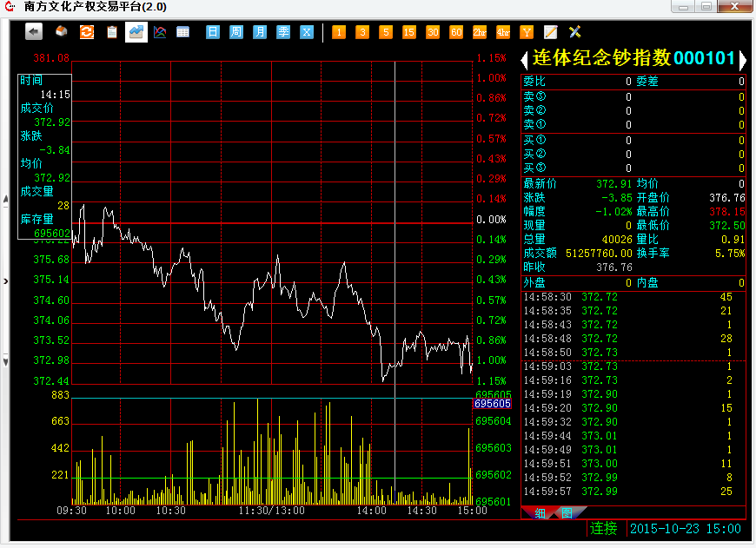Select the pen annotation icon
This screenshot has width=756, height=548.
click(x=549, y=31)
